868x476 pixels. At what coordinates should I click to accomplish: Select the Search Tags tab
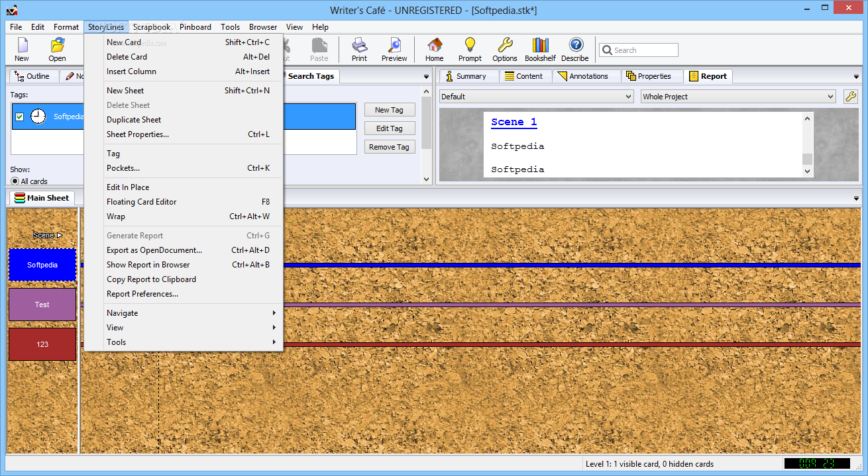(x=310, y=76)
